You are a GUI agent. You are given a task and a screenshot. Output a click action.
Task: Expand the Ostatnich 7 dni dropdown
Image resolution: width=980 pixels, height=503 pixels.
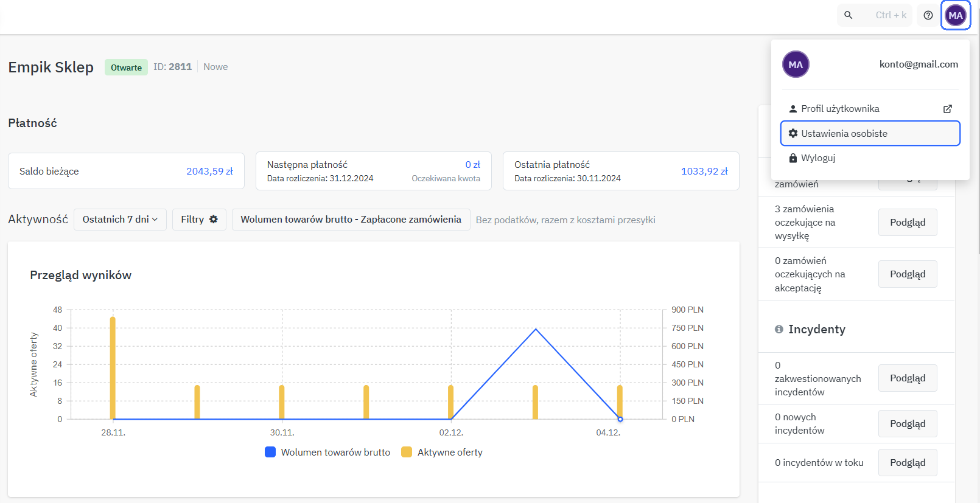(120, 220)
